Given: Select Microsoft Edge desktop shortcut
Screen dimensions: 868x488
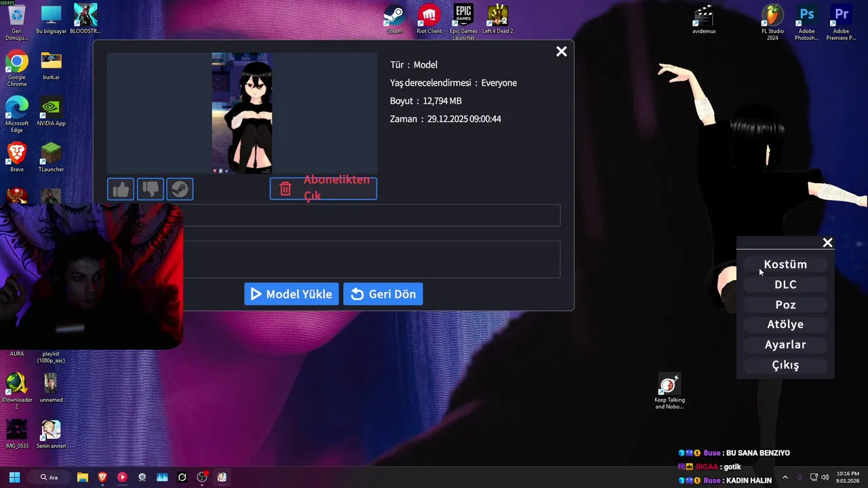Looking at the screenshot, I should pyautogui.click(x=17, y=114).
